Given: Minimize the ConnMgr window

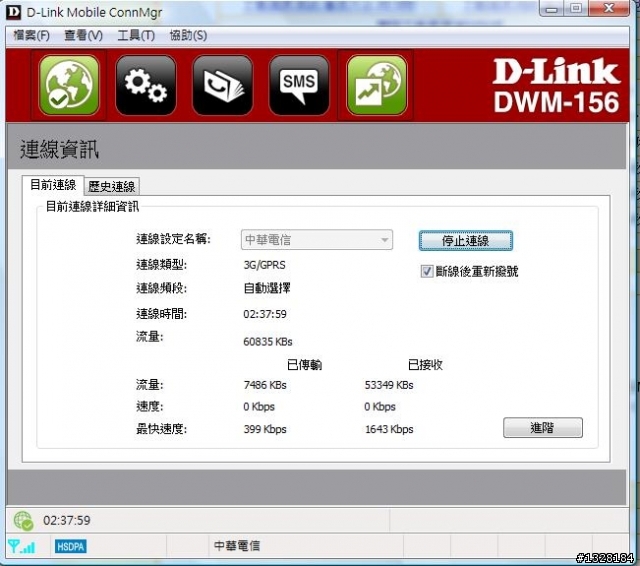Looking at the screenshot, I should pyautogui.click(x=552, y=8).
